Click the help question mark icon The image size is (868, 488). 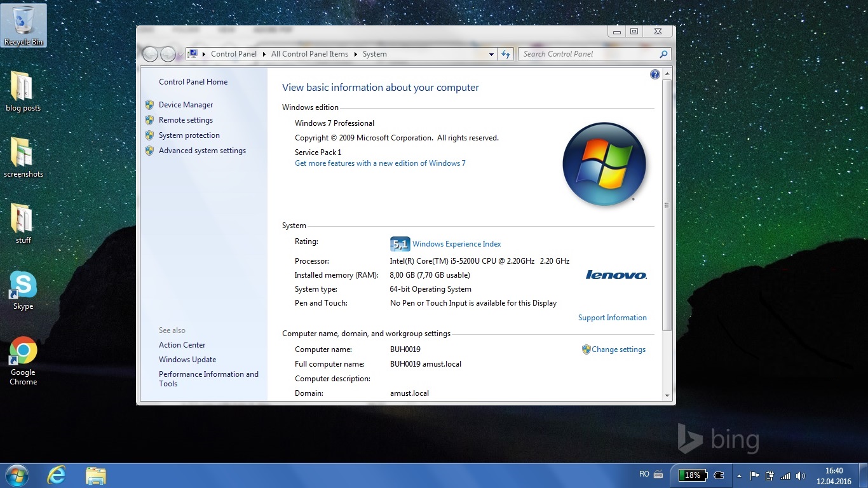[655, 74]
